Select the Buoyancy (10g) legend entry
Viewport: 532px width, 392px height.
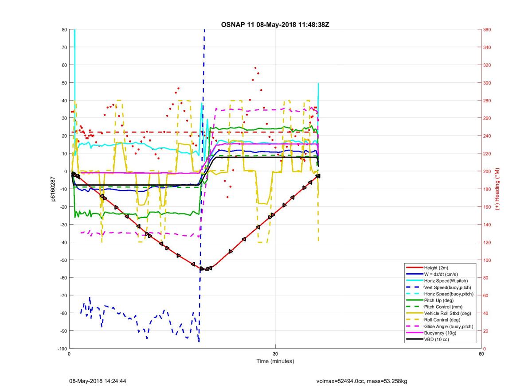[440, 333]
